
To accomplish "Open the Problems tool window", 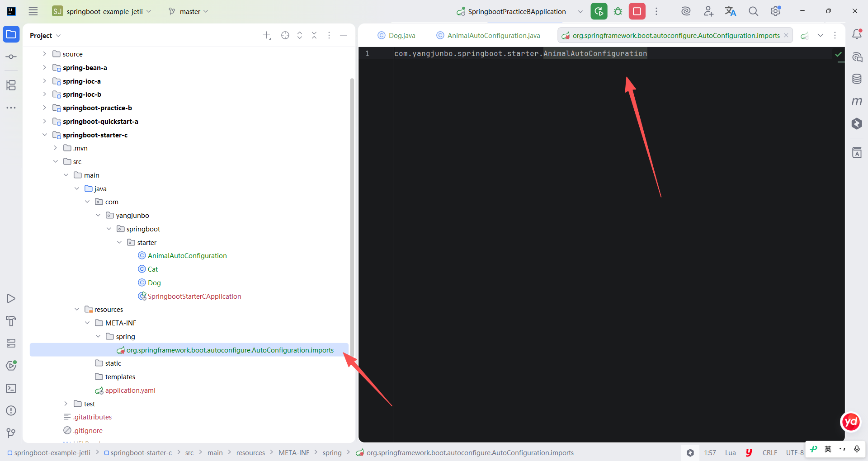I will 11,410.
